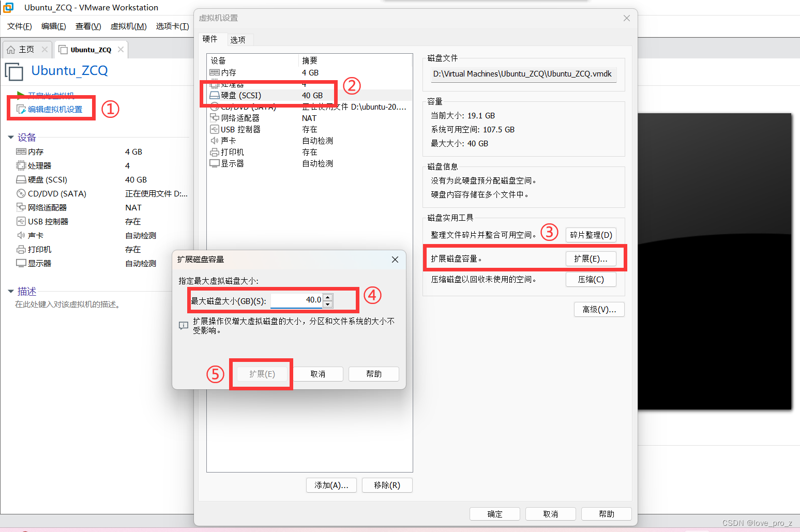Image resolution: width=800 pixels, height=532 pixels.
Task: Select the 声卡 sound card icon
Action: click(215, 140)
